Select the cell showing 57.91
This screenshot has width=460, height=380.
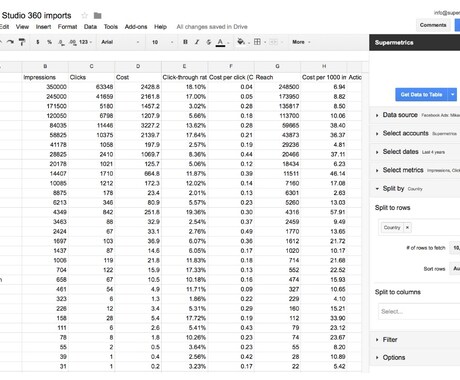coord(324,212)
